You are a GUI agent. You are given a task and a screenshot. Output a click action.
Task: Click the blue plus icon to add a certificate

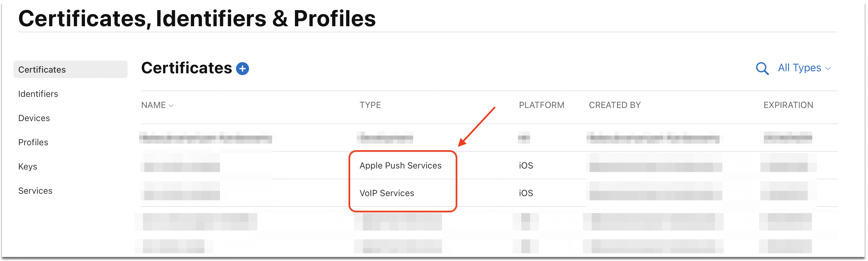click(242, 68)
